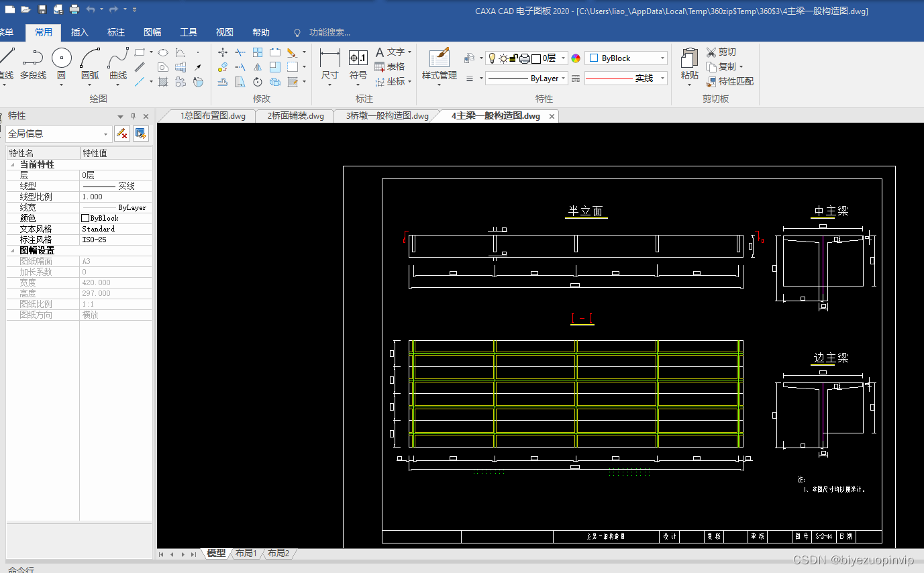Image resolution: width=924 pixels, height=573 pixels.
Task: Click the eraser delete tool
Action: coord(292,52)
